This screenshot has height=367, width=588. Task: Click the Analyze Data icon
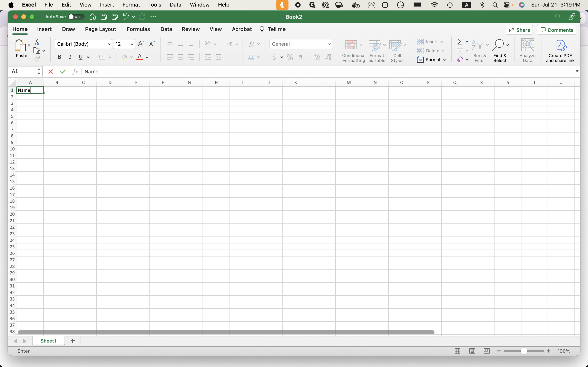coord(527,51)
